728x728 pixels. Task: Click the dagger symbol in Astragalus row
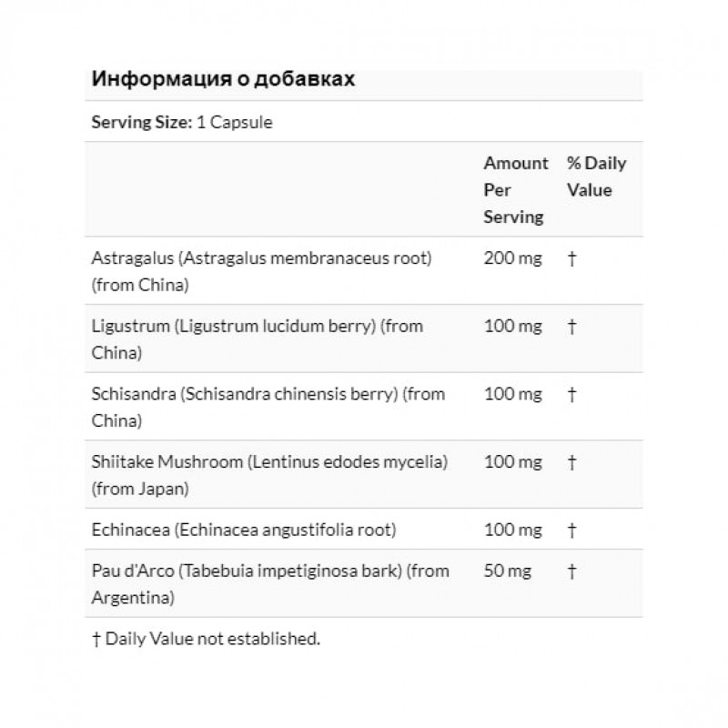pos(571,259)
